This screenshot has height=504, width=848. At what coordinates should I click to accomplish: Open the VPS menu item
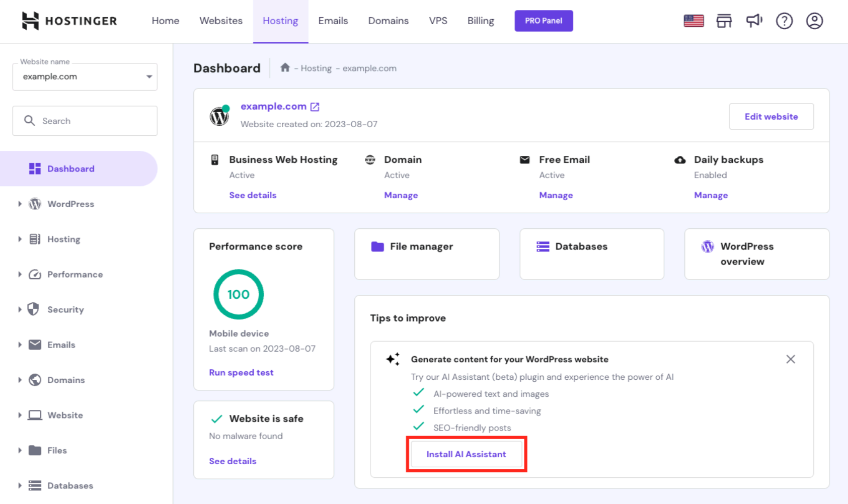[x=438, y=21]
